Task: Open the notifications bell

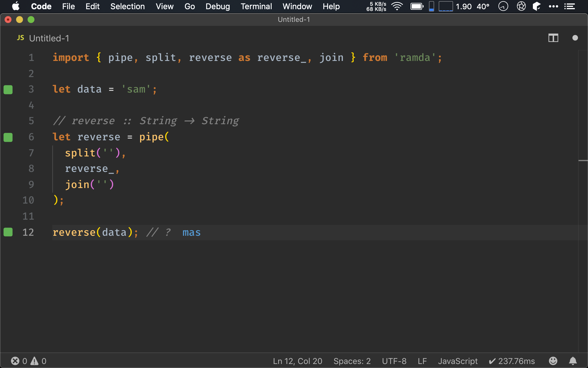Action: tap(573, 361)
